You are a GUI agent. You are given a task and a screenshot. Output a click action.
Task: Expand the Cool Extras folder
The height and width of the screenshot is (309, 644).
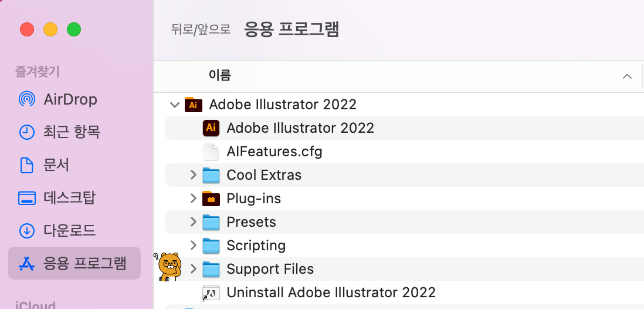194,175
